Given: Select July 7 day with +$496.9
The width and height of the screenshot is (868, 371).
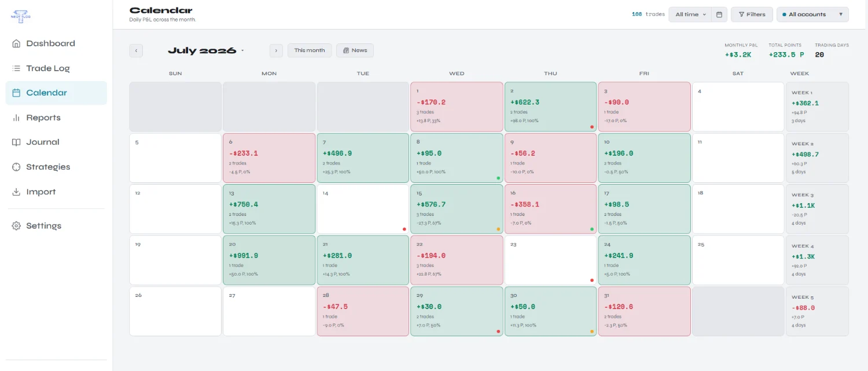Looking at the screenshot, I should [363, 158].
